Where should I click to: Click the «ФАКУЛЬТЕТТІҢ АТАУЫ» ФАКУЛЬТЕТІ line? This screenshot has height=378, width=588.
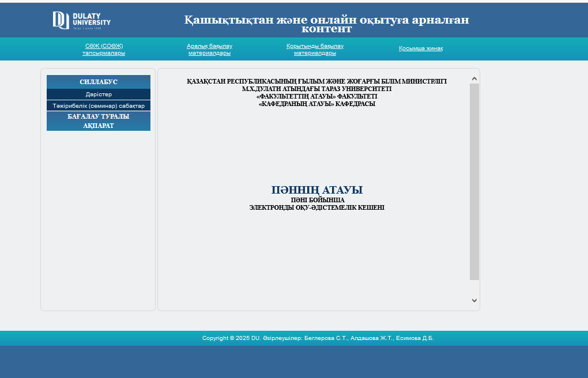click(x=316, y=96)
